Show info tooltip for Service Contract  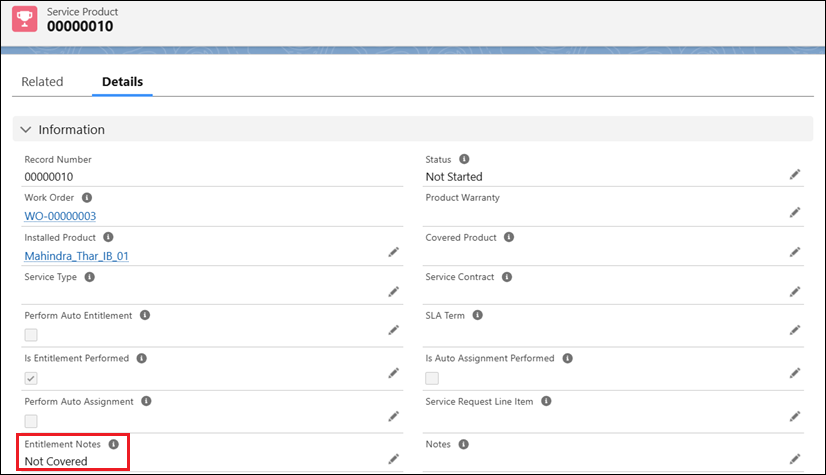coord(507,276)
